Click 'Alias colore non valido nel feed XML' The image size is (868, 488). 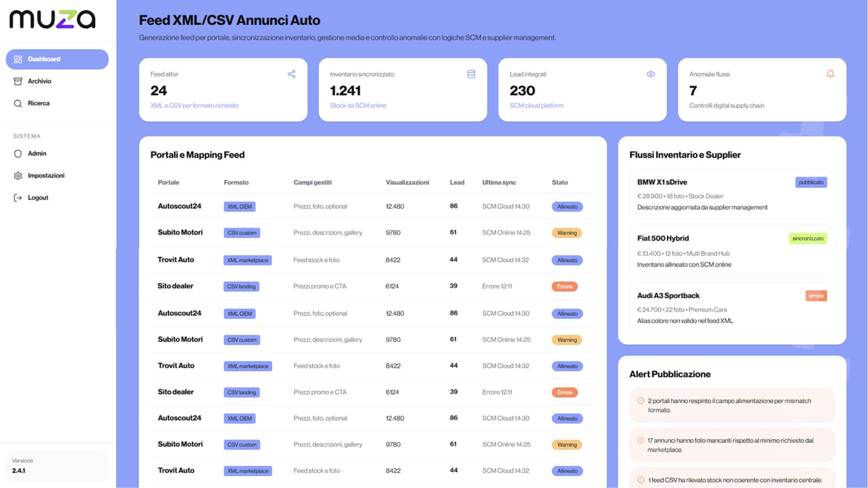click(685, 321)
